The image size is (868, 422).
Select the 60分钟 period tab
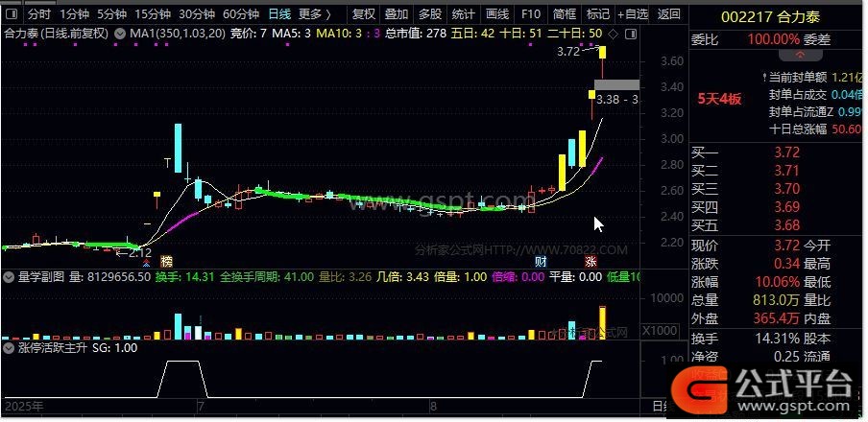[x=241, y=13]
